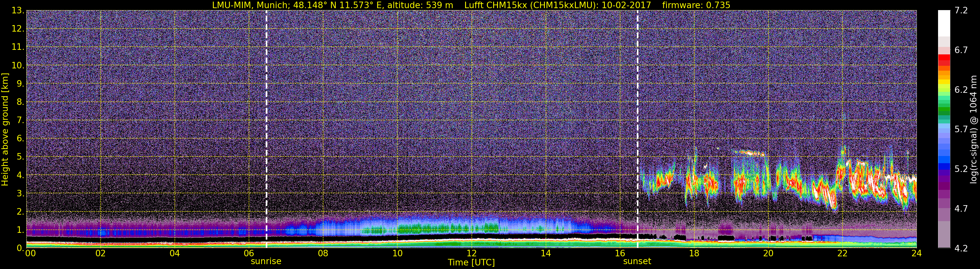Click the y-axis tick label '2.'
Screen dimensions: 980x269
(20, 212)
